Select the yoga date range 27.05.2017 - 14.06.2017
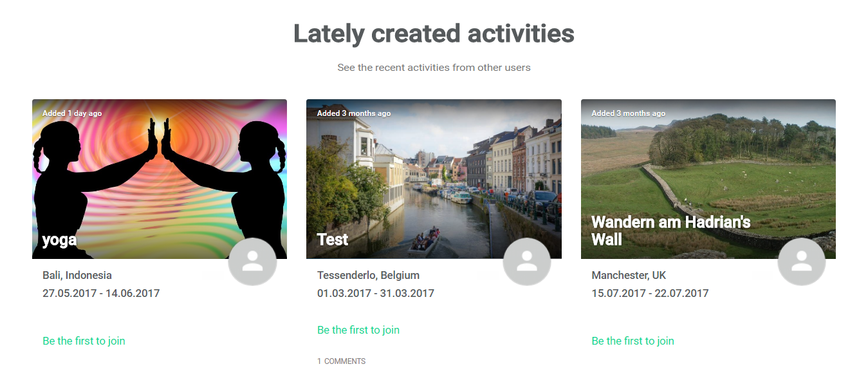 pos(101,293)
